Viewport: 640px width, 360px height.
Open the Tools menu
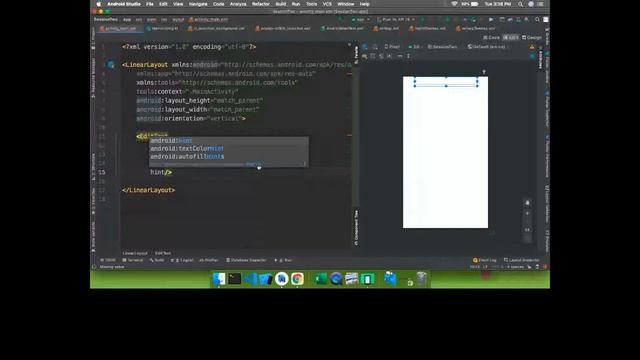point(311,4)
